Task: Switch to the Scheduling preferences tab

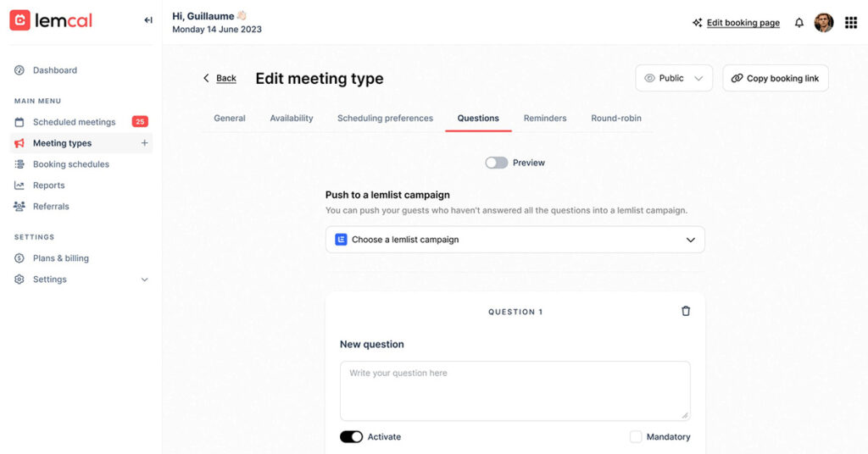Action: click(385, 119)
